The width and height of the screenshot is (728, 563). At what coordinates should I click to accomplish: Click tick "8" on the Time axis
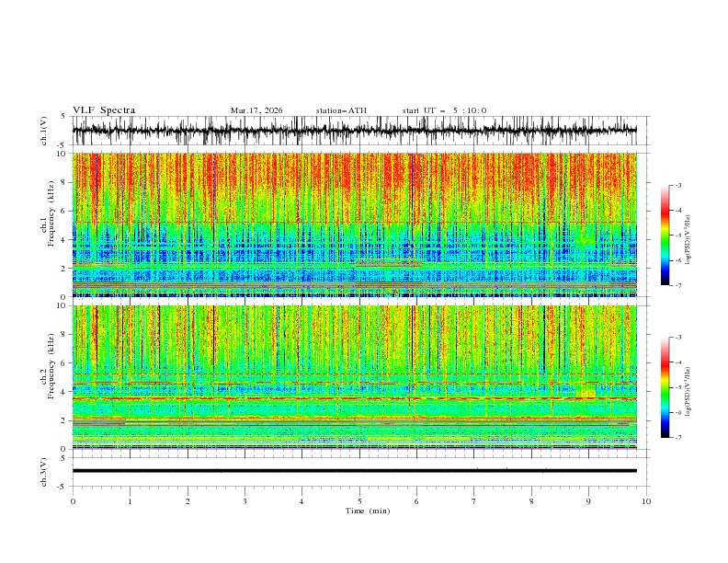tap(531, 501)
